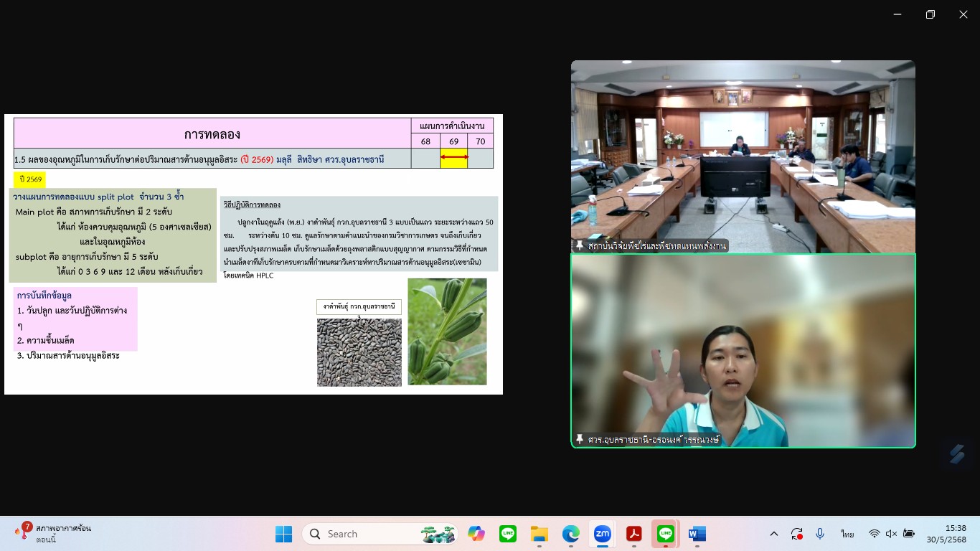Toggle the speaker mute icon in system tray

[x=892, y=534]
